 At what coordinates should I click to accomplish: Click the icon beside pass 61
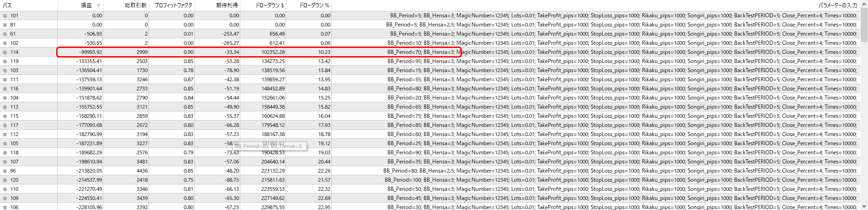tap(5, 34)
